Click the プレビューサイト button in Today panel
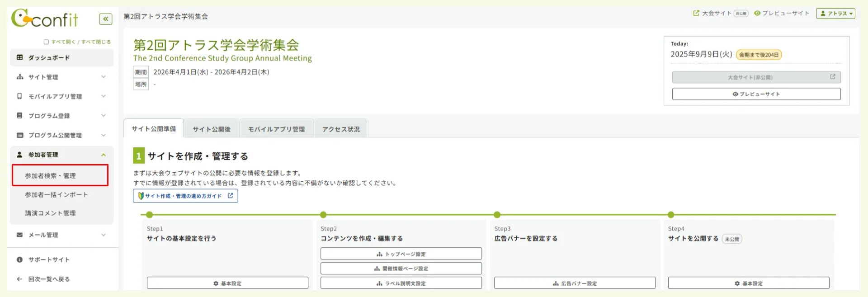This screenshot has width=868, height=297. pyautogui.click(x=756, y=94)
